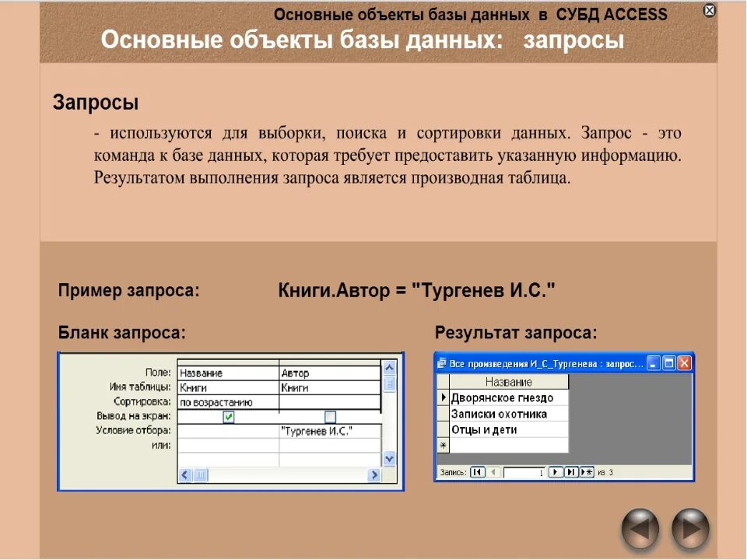Click Поле cell containing Автор

coord(330,373)
